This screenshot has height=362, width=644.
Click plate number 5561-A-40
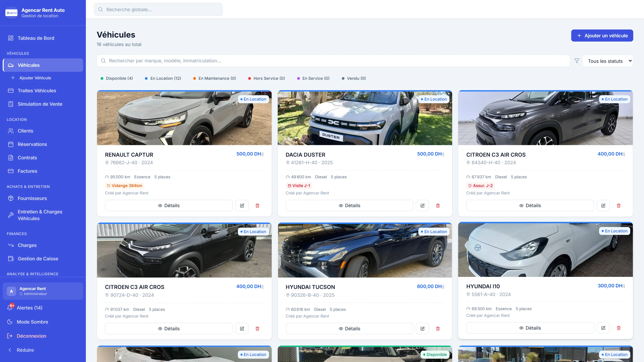tap(483, 294)
